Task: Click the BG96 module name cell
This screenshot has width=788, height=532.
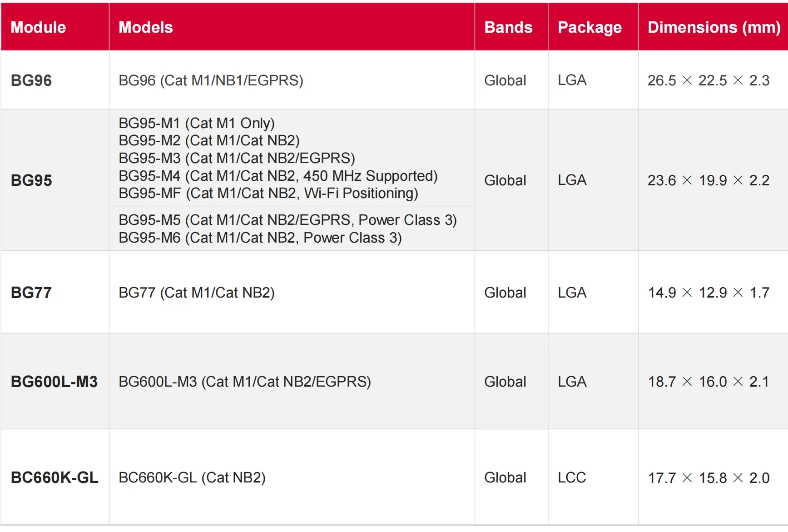Action: point(31,80)
